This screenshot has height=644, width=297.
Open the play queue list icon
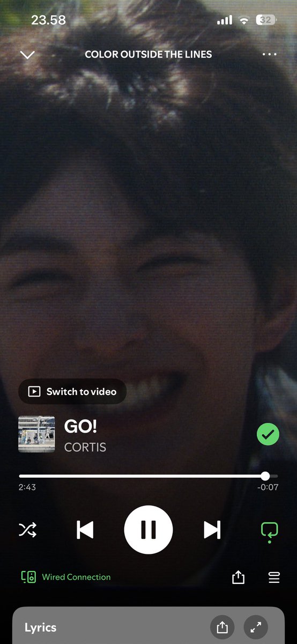[274, 577]
